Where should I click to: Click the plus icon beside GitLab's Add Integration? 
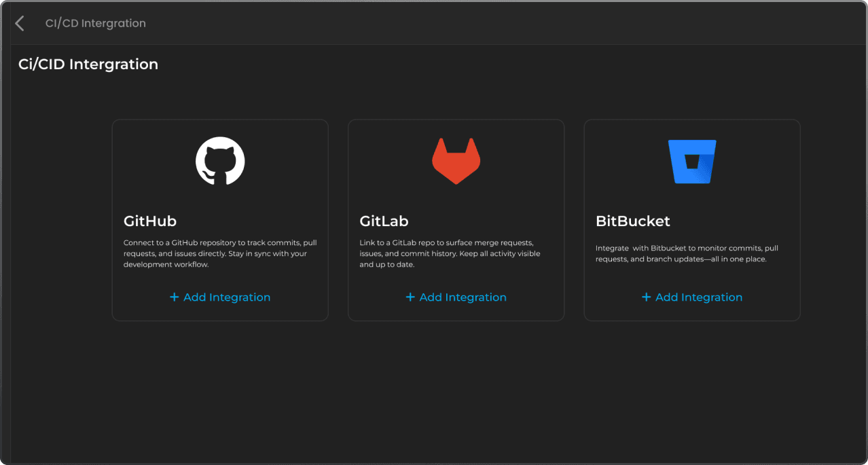(x=410, y=297)
